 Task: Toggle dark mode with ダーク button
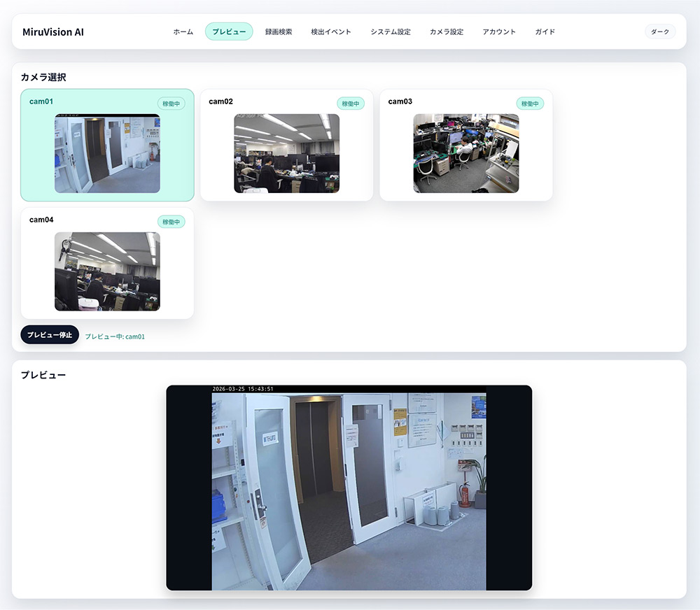[x=659, y=31]
